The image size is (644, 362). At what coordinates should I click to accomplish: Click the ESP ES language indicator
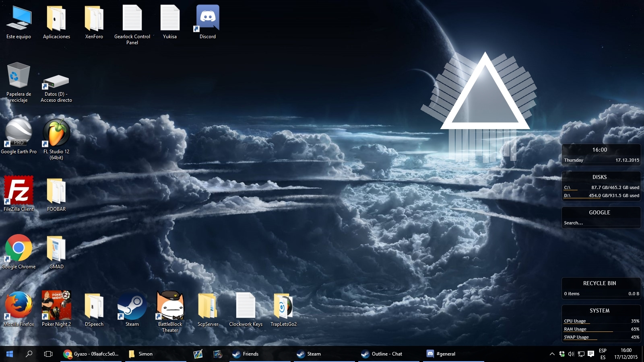[x=603, y=354]
